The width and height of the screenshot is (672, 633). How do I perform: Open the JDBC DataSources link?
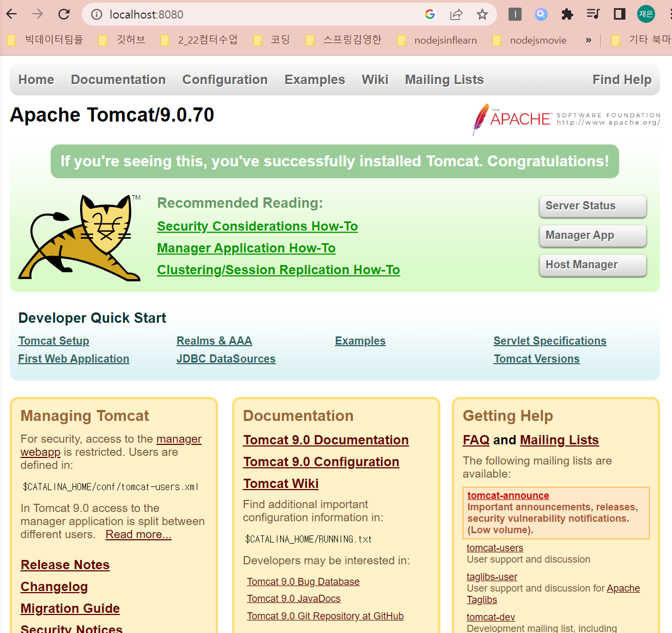click(x=226, y=359)
